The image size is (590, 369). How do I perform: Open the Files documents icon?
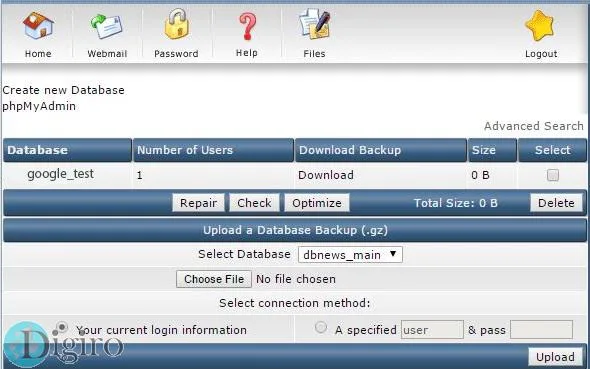tap(314, 24)
